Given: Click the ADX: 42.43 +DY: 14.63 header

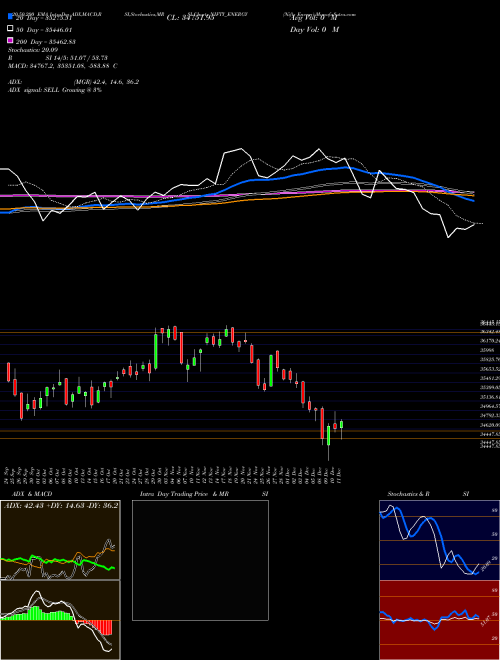Looking at the screenshot, I should pyautogui.click(x=61, y=505).
